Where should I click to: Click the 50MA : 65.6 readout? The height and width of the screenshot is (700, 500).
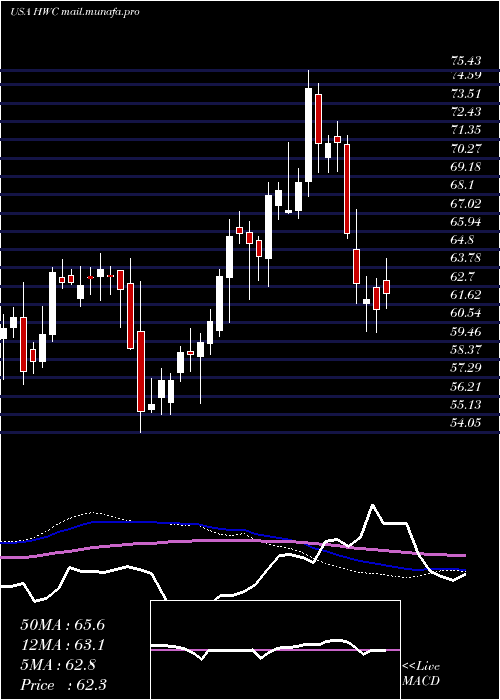[62, 625]
